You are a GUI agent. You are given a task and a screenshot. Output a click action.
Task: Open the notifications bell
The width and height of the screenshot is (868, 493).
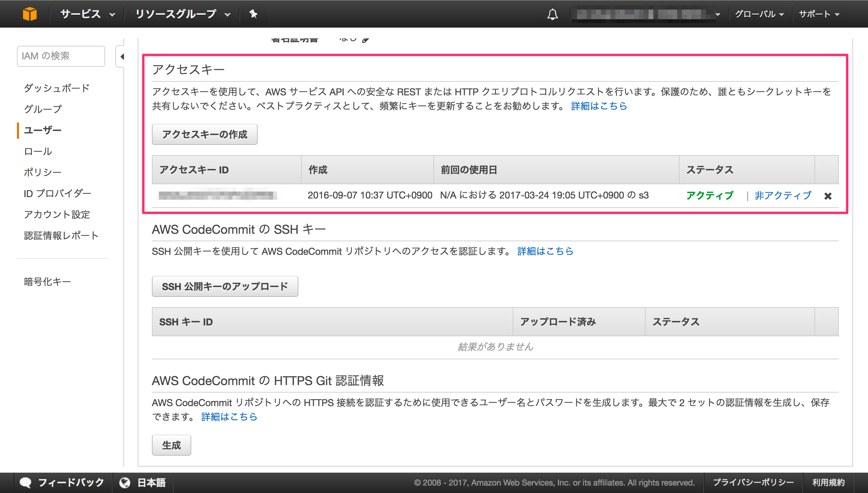click(x=552, y=14)
